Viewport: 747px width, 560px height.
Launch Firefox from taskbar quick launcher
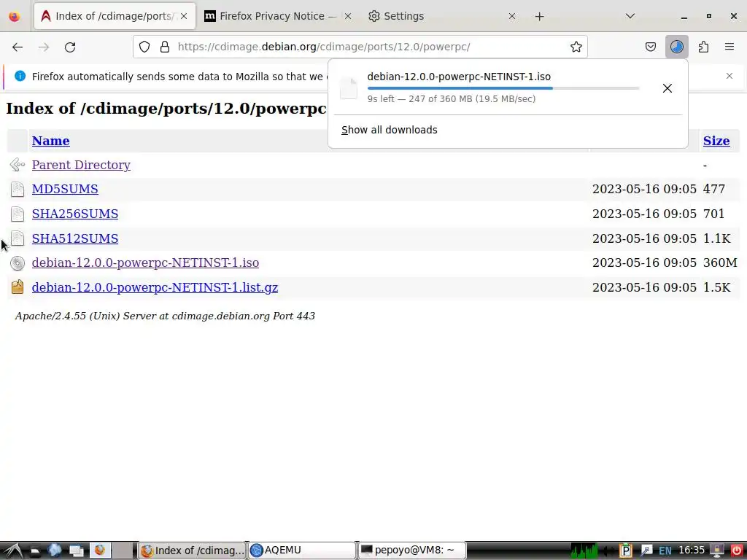[x=99, y=551]
